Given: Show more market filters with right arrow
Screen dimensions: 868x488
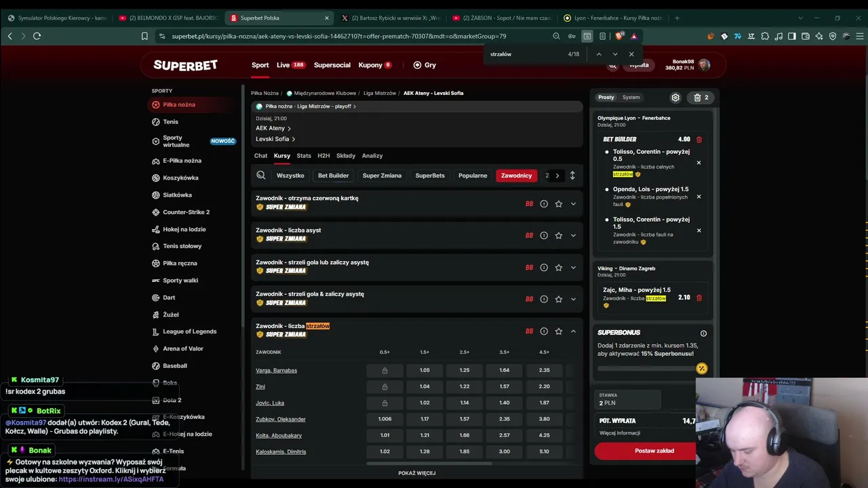Looking at the screenshot, I should click(x=557, y=176).
